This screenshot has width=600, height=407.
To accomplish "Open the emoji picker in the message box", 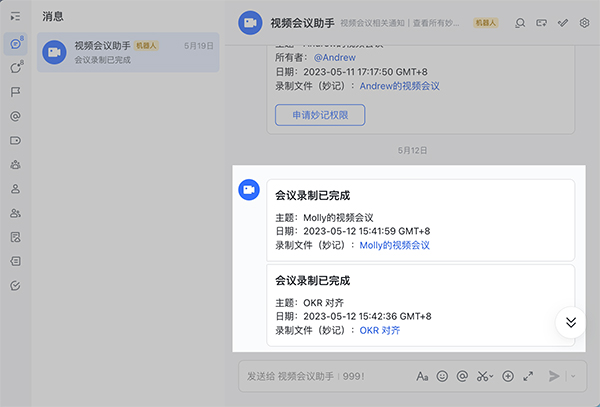I will coord(443,377).
